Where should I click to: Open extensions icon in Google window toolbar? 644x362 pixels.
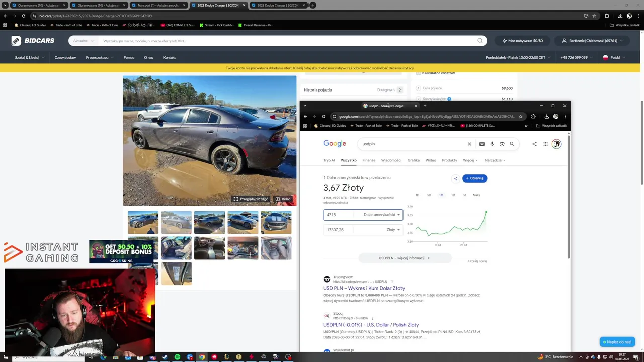(533, 116)
